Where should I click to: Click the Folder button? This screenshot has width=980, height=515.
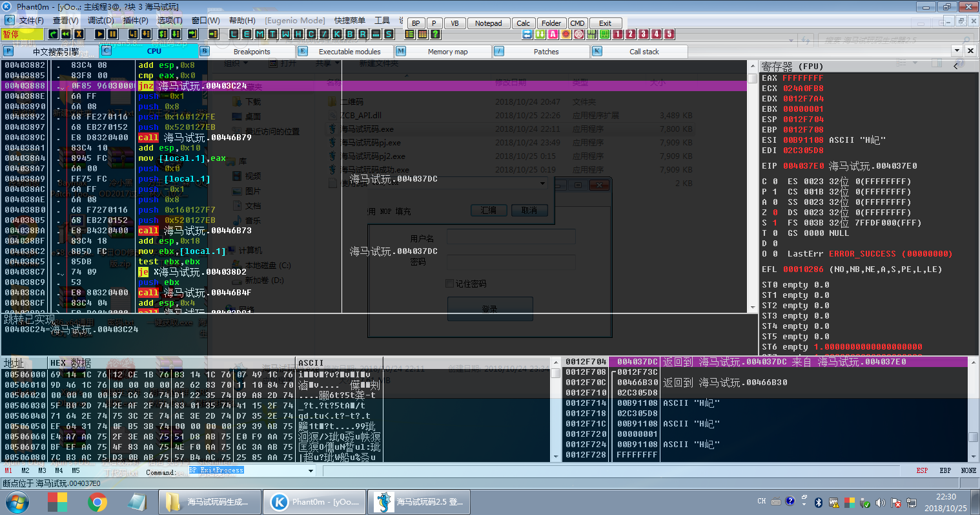click(x=551, y=23)
